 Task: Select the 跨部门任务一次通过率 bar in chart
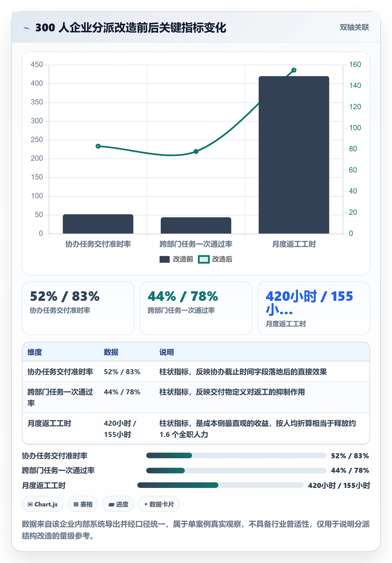click(x=196, y=225)
